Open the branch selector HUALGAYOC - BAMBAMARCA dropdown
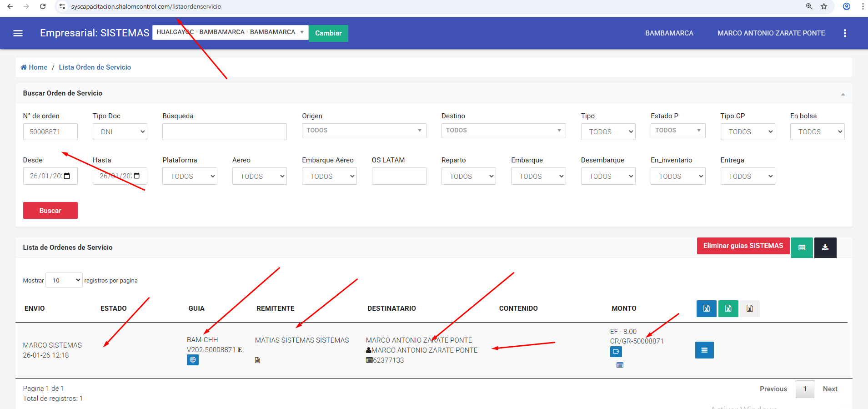This screenshot has width=868, height=409. point(230,32)
